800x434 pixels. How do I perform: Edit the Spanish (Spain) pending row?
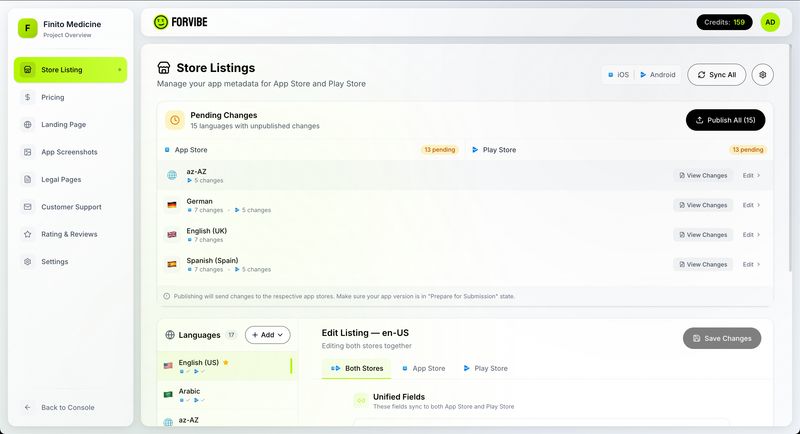(751, 264)
